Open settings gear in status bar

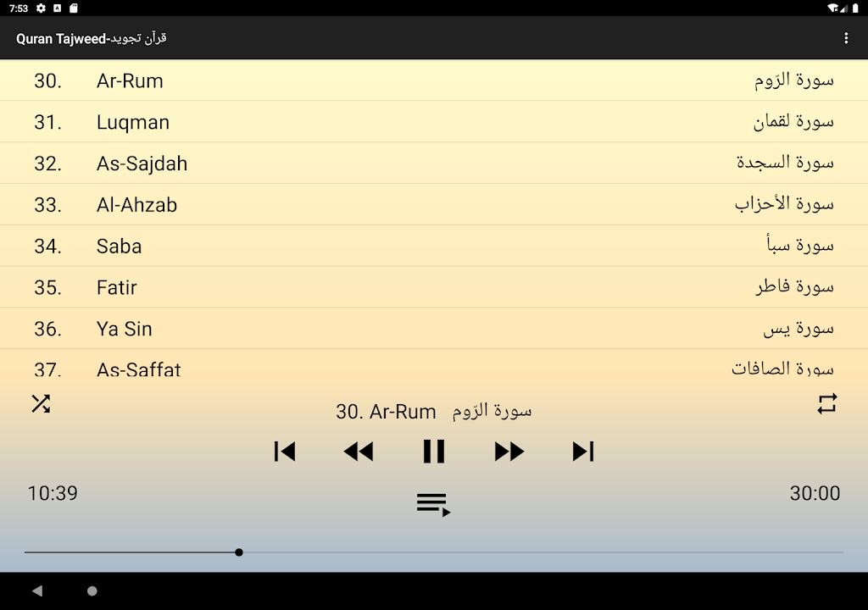click(41, 8)
